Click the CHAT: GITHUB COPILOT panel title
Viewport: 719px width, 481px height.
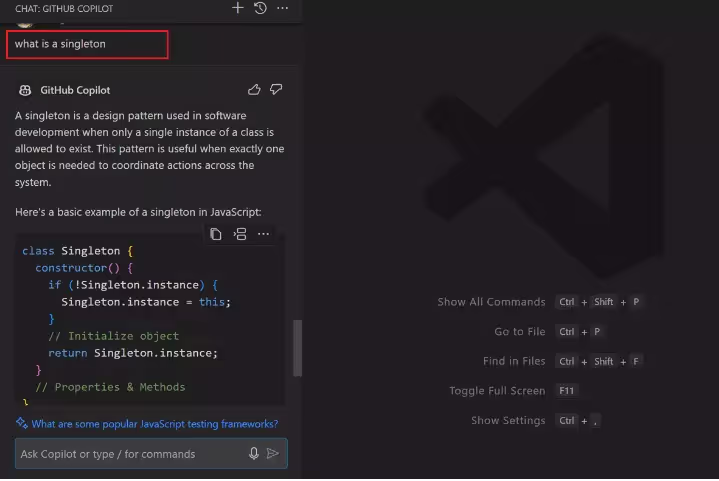(x=64, y=9)
